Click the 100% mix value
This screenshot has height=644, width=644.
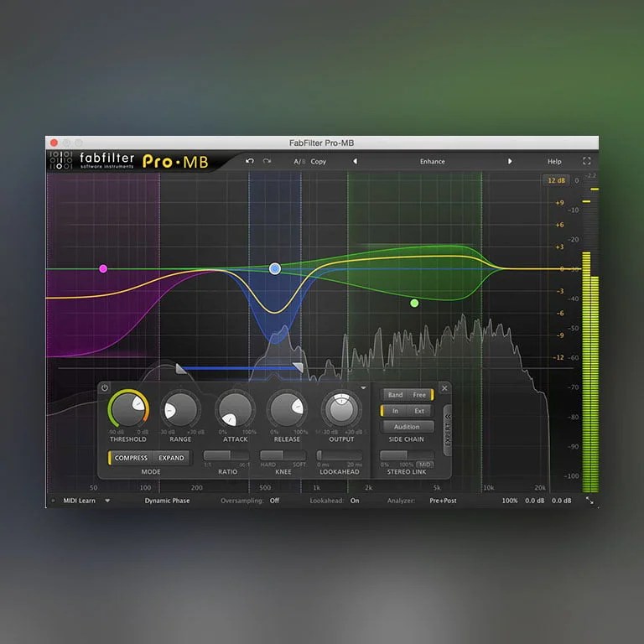[x=509, y=501]
